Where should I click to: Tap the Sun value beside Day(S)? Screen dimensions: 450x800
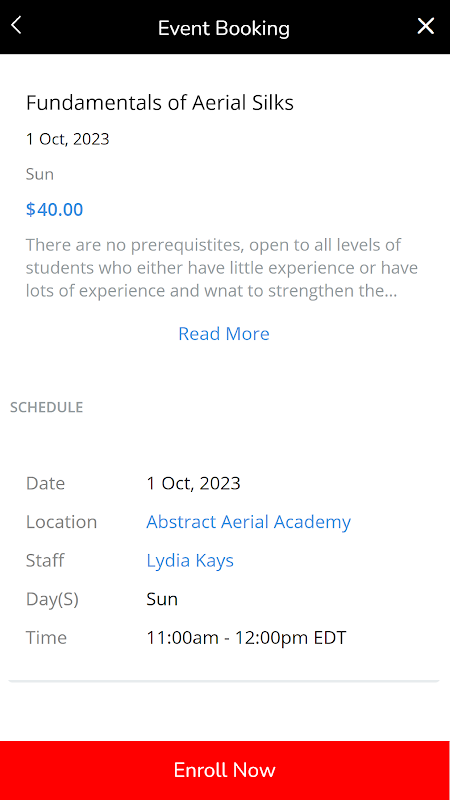(x=162, y=599)
